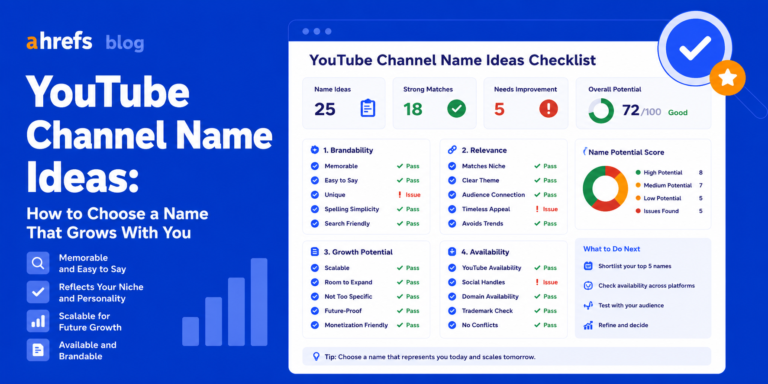Click the icon beside Name Potential Score
The height and width of the screenshot is (384, 768).
(585, 152)
